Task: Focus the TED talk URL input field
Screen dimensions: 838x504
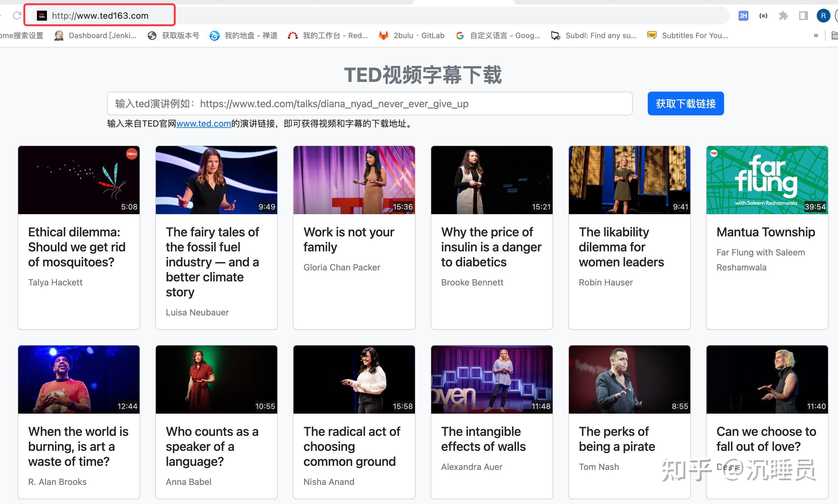Action: coord(369,103)
